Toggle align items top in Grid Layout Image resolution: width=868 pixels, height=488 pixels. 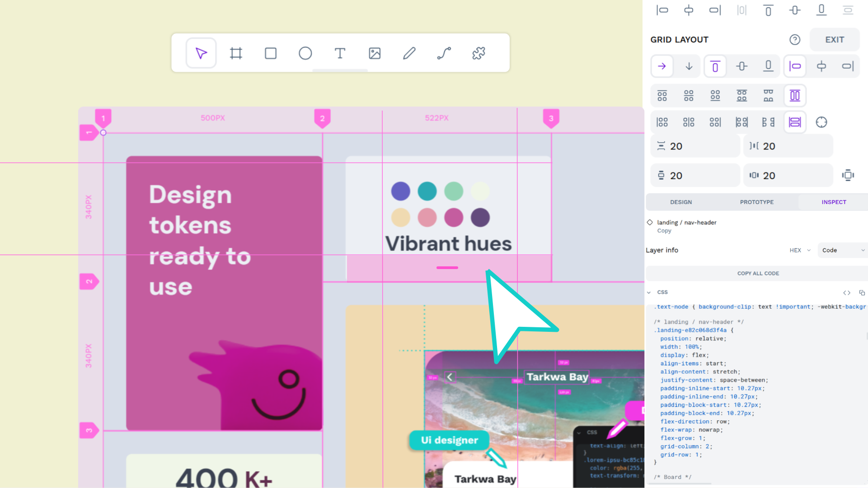pos(715,66)
